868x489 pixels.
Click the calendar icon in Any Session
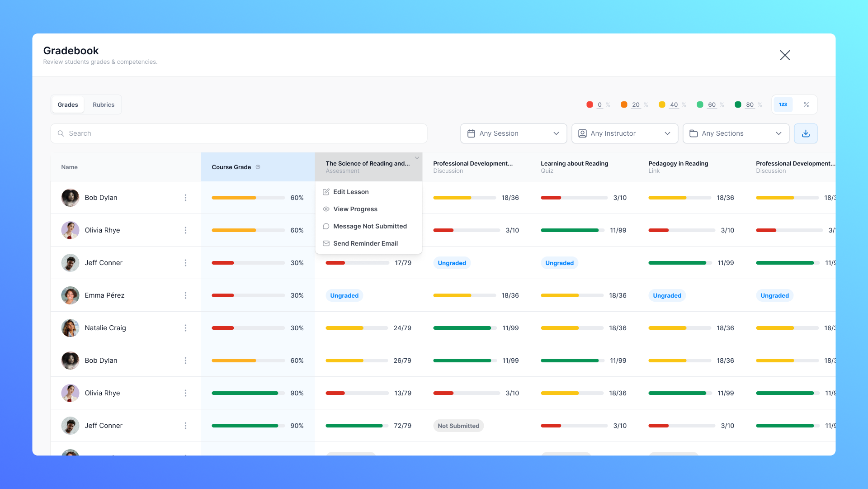(471, 133)
